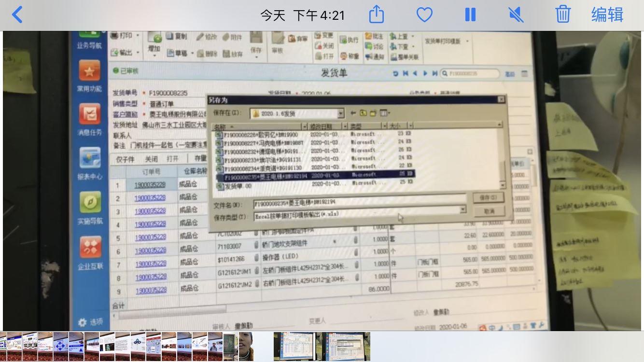Open 消息任务 in the sidebar
Screen dimensions: 644x362
tap(90, 120)
